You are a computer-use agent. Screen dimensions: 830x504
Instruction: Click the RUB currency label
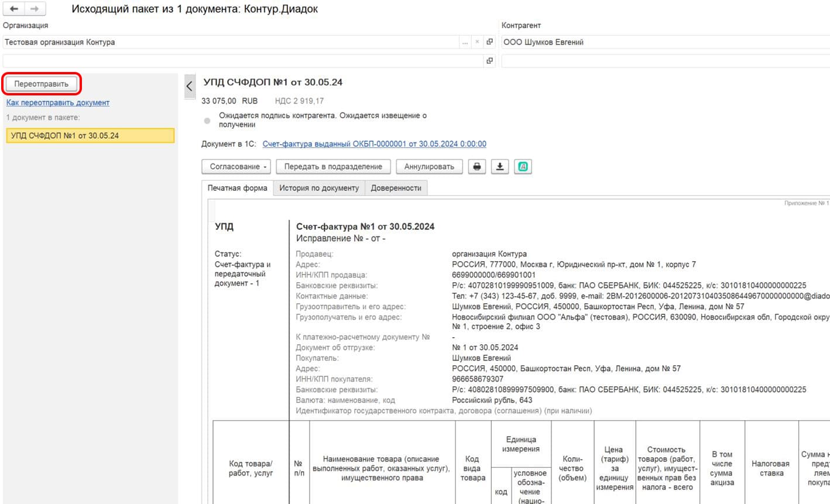click(249, 101)
